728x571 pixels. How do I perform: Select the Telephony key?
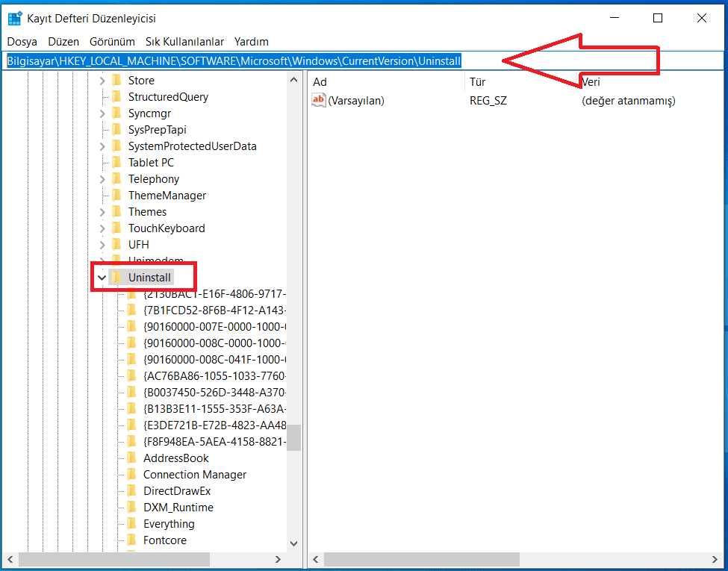click(154, 179)
